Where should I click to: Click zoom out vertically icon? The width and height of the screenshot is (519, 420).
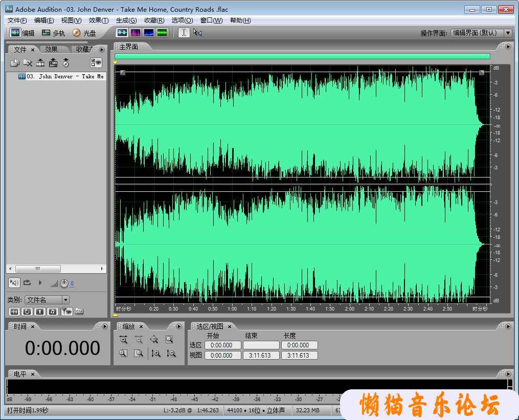tap(171, 353)
